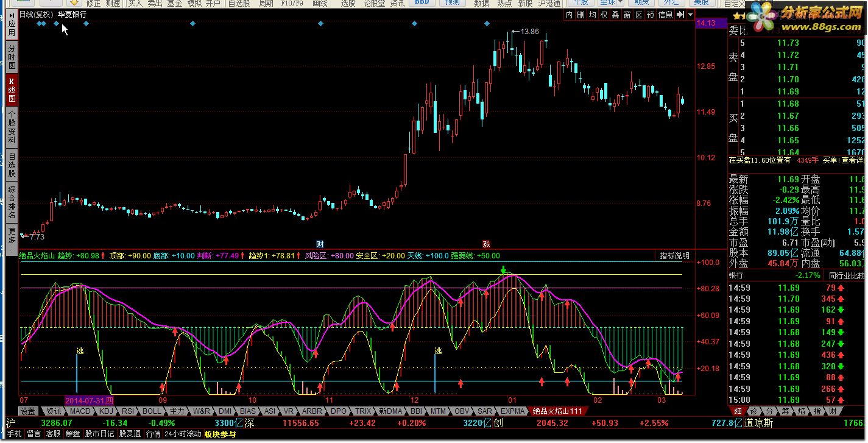This screenshot has height=443, width=868.
Task: Select the 筹 chip-distribution tab in right panel
Action: 785,411
